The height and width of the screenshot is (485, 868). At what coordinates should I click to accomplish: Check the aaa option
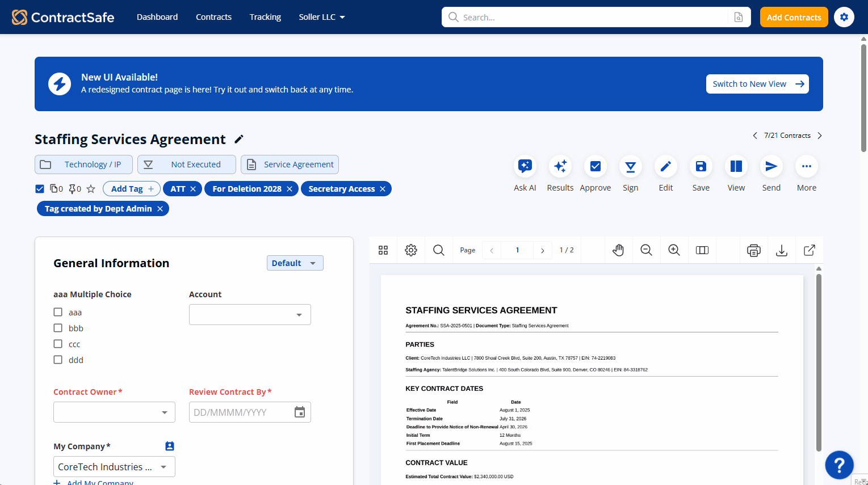click(58, 312)
